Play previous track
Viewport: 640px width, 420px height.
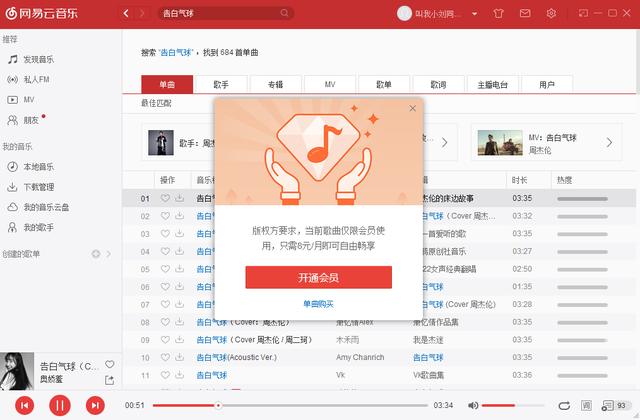24,405
